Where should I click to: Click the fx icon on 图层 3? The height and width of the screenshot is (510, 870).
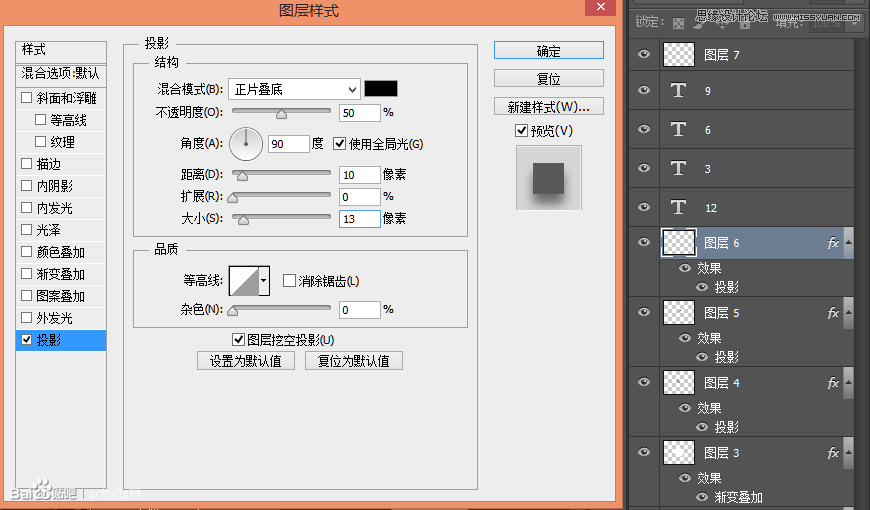point(833,453)
